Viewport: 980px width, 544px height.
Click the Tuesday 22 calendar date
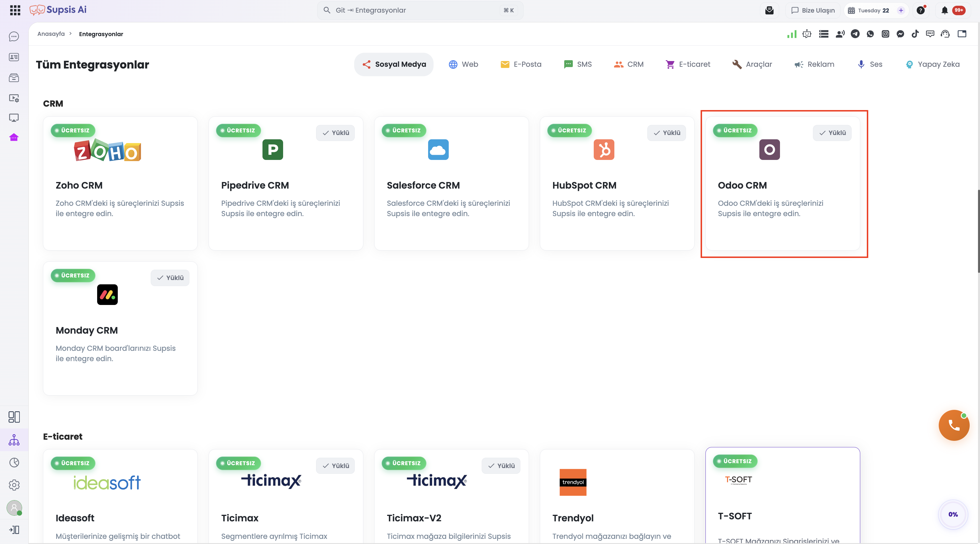[x=873, y=10]
